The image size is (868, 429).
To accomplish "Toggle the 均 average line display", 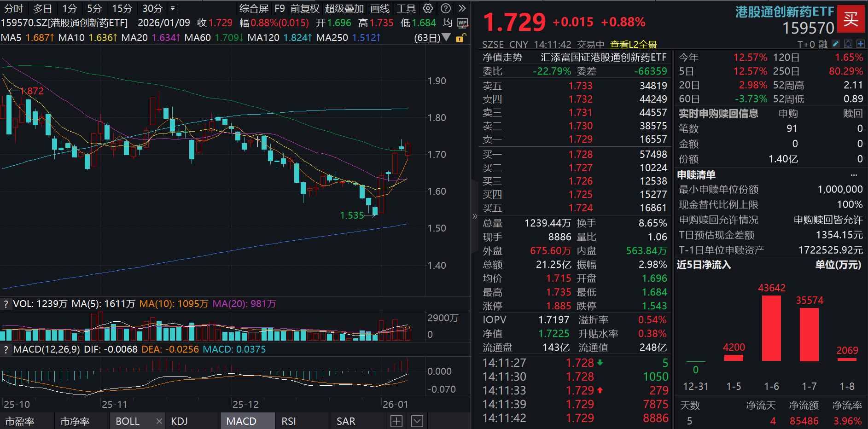I will click(447, 22).
